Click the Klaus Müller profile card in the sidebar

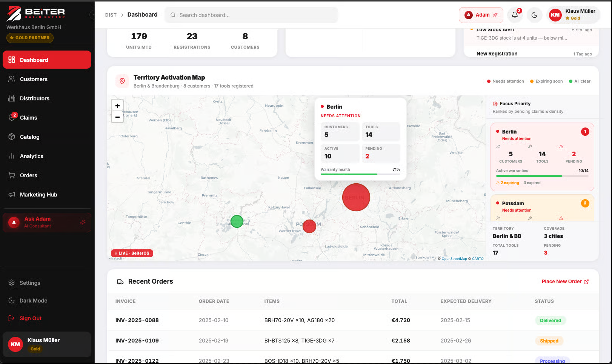(x=47, y=344)
